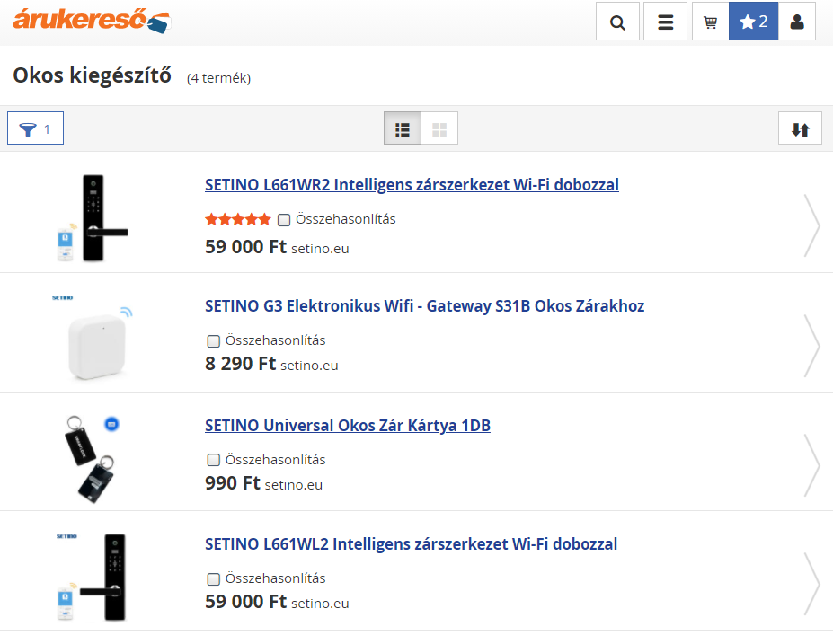Open the user account icon

pyautogui.click(x=796, y=22)
